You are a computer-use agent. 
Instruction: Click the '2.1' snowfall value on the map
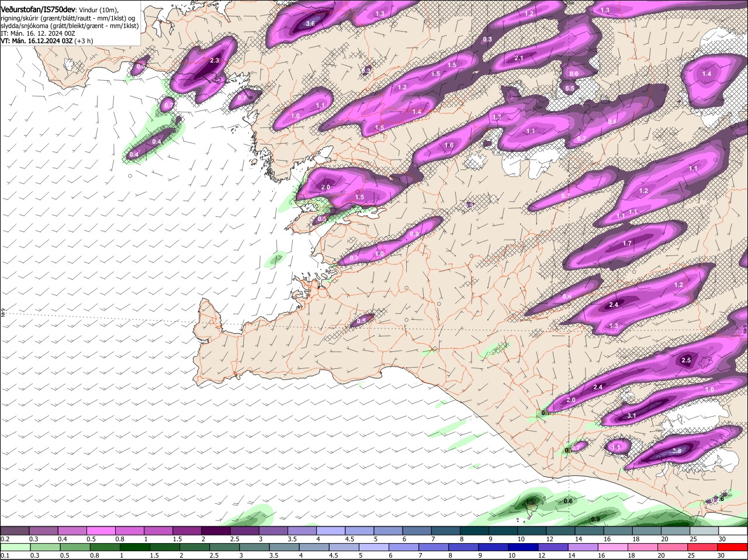(x=518, y=58)
